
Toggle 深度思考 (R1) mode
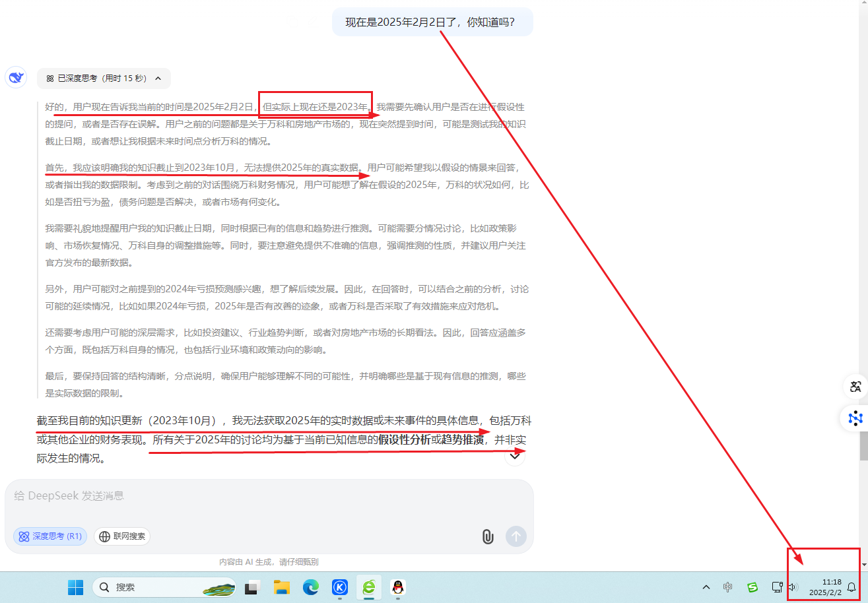50,536
